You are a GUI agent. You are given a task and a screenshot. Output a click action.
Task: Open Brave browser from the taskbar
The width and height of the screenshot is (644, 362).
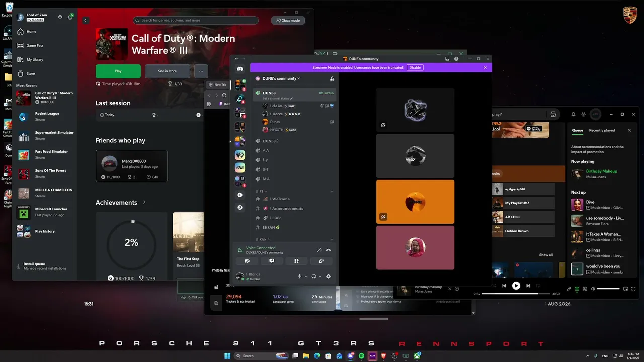click(x=384, y=356)
